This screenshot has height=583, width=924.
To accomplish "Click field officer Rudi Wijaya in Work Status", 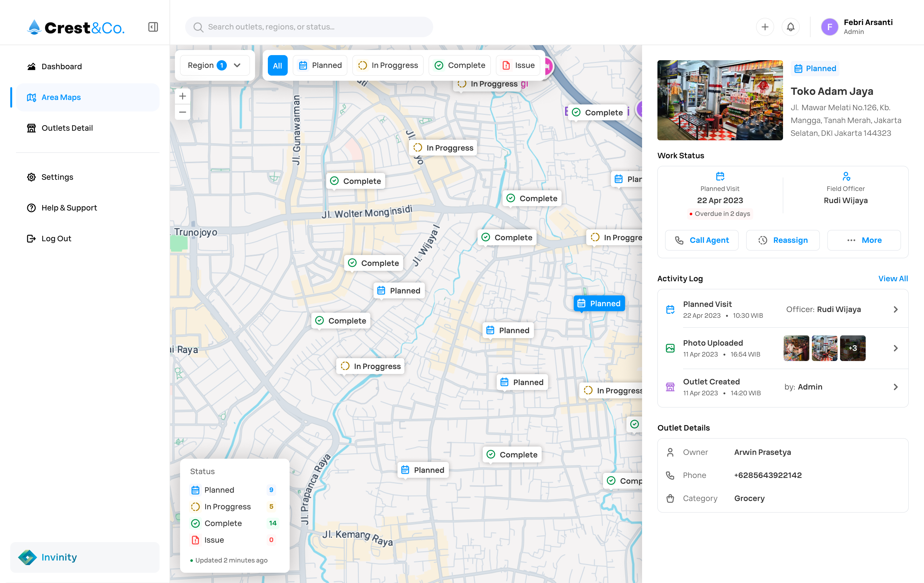I will 845,200.
